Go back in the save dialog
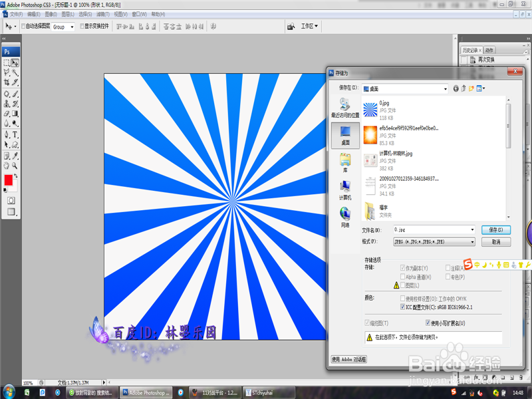The width and height of the screenshot is (532, 399). click(x=456, y=88)
